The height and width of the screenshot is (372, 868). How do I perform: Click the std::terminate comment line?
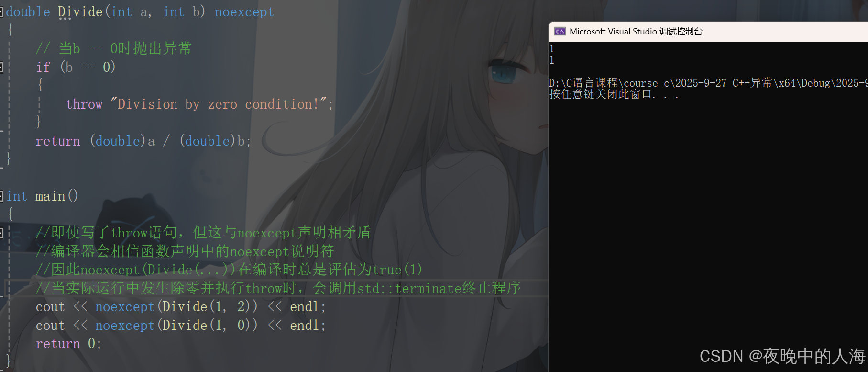point(278,288)
